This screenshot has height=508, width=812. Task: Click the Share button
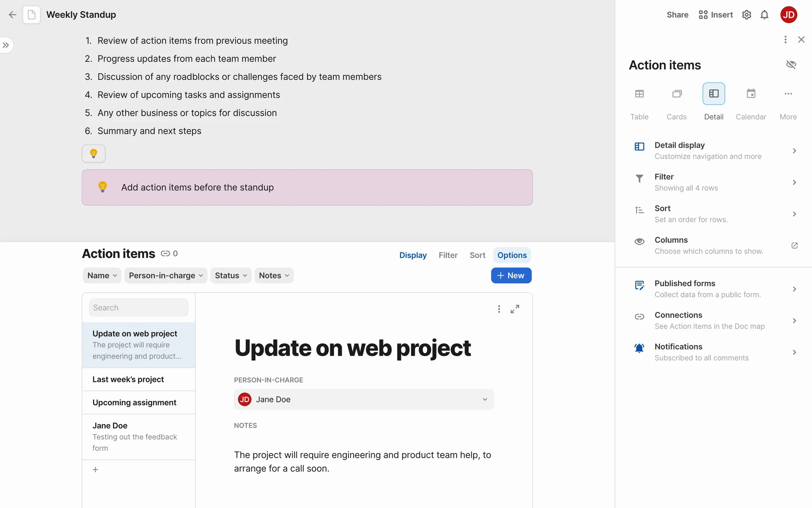pyautogui.click(x=677, y=15)
